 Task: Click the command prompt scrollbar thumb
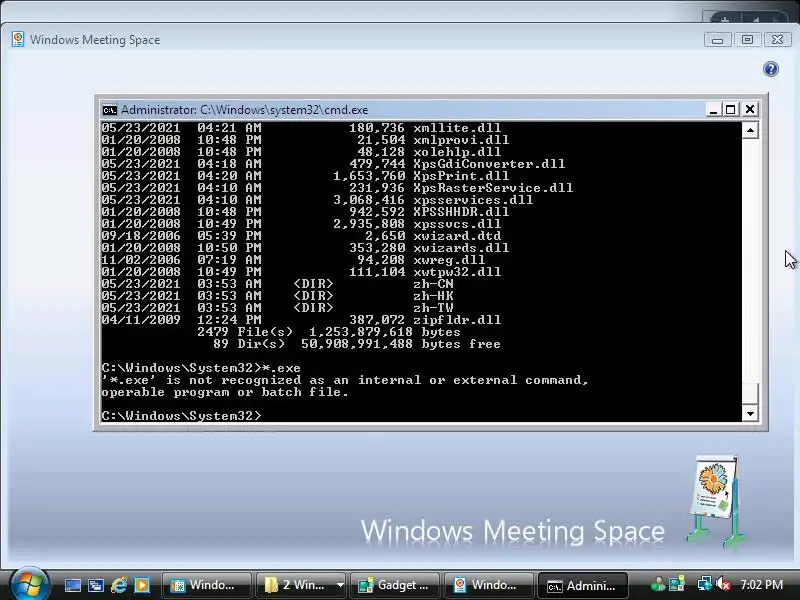[x=750, y=393]
